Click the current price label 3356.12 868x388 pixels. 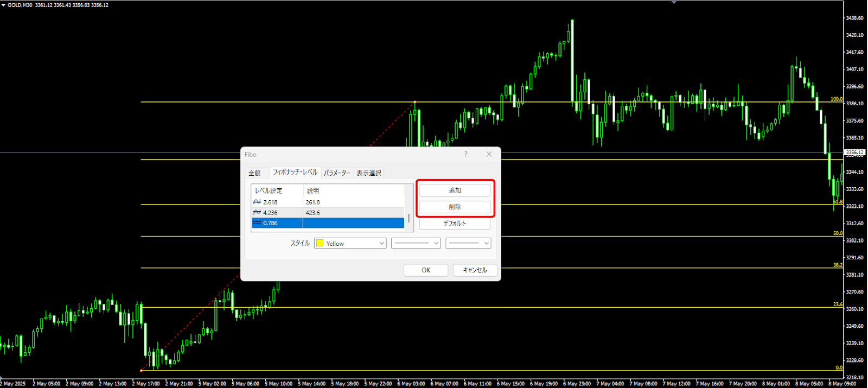coord(855,152)
